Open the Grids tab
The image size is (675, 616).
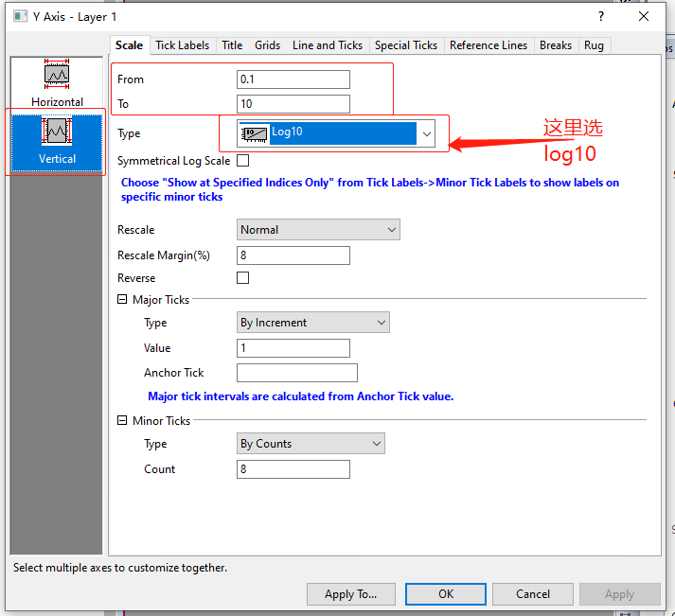tap(268, 45)
